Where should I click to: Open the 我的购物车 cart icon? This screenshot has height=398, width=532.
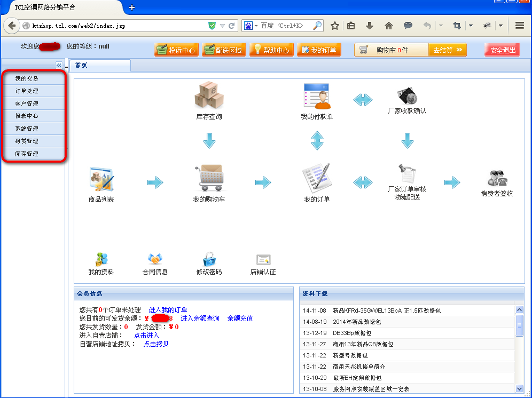209,178
